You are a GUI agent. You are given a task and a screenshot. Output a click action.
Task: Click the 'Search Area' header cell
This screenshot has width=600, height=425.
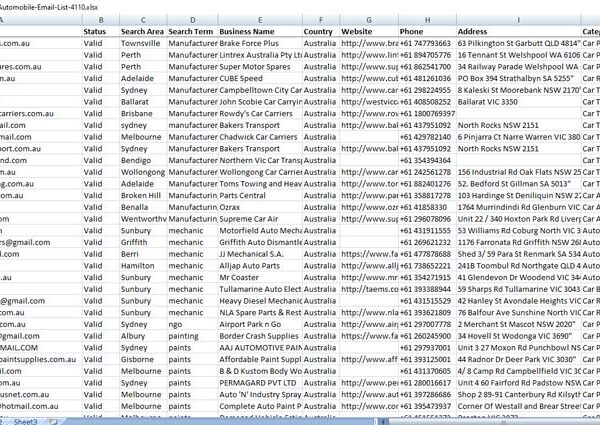[x=143, y=32]
